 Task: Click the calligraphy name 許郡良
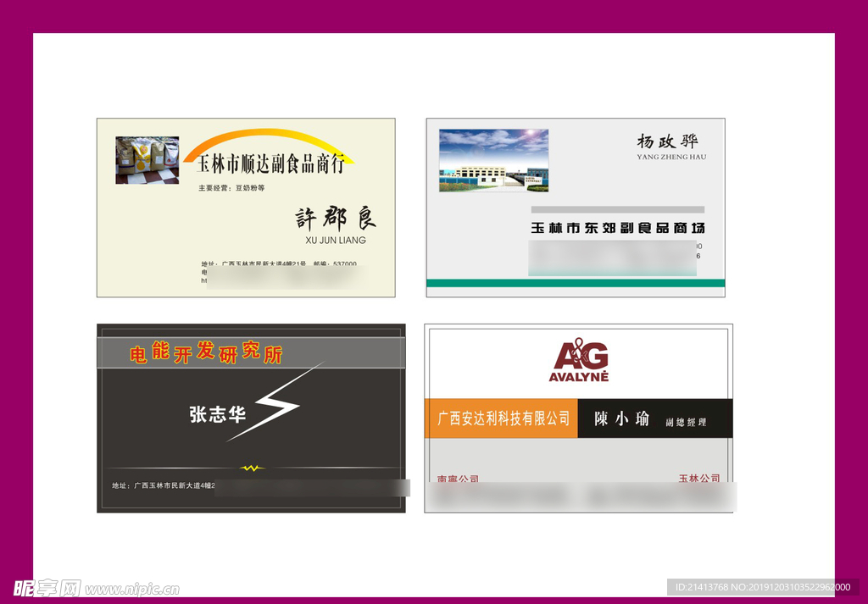pyautogui.click(x=335, y=219)
